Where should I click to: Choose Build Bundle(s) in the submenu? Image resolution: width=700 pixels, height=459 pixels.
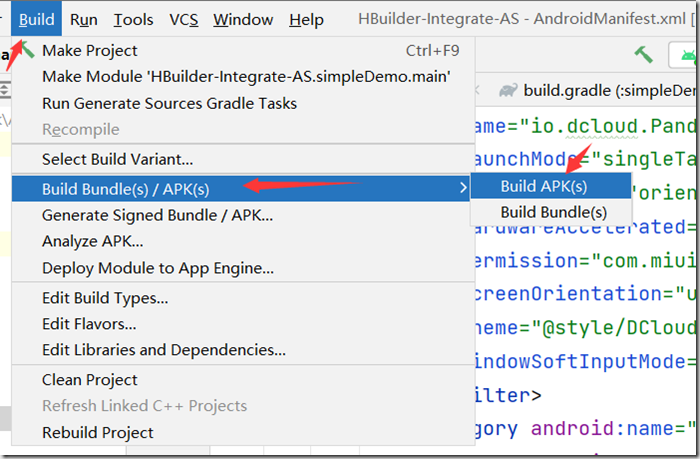pos(553,212)
